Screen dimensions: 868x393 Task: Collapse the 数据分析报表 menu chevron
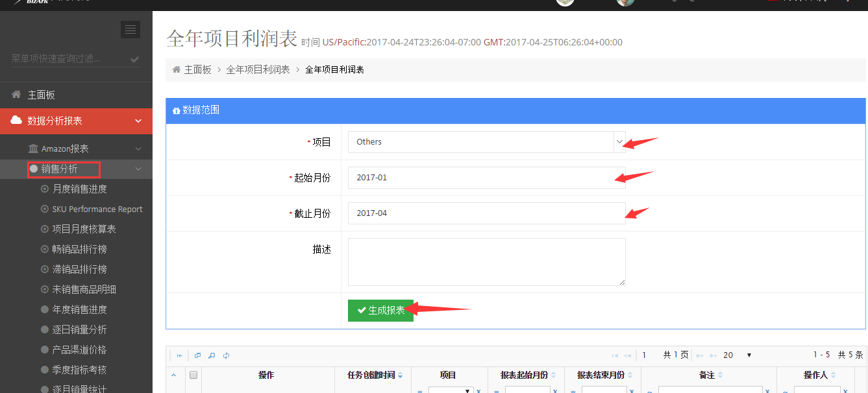[138, 121]
